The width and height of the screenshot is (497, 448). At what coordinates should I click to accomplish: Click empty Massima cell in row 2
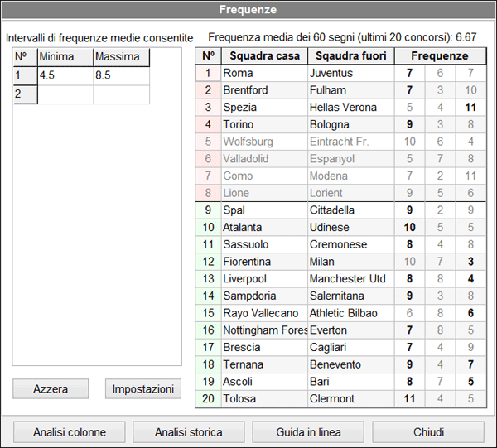click(x=121, y=94)
